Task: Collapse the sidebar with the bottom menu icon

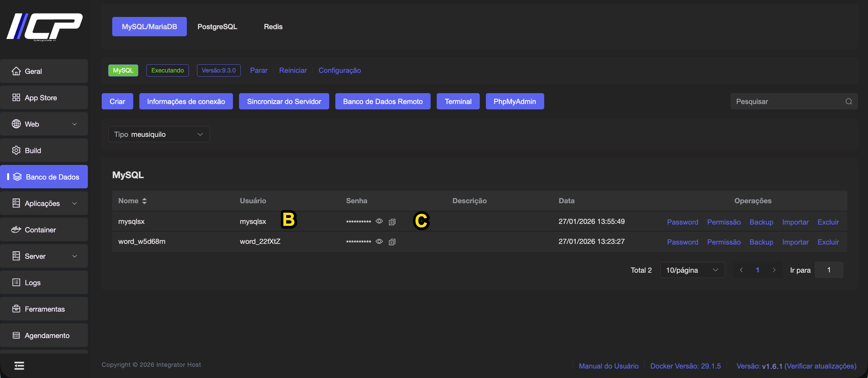Action: [19, 365]
